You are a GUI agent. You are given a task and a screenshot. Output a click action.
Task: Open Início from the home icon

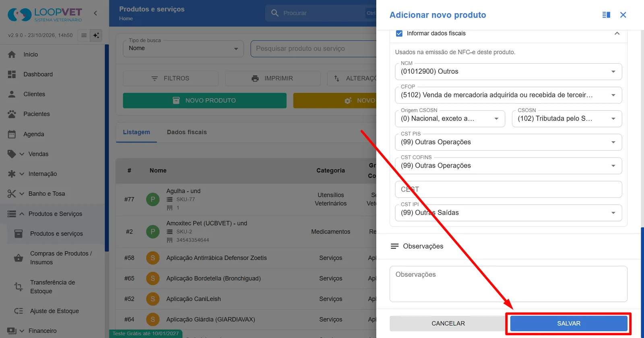tap(12, 54)
